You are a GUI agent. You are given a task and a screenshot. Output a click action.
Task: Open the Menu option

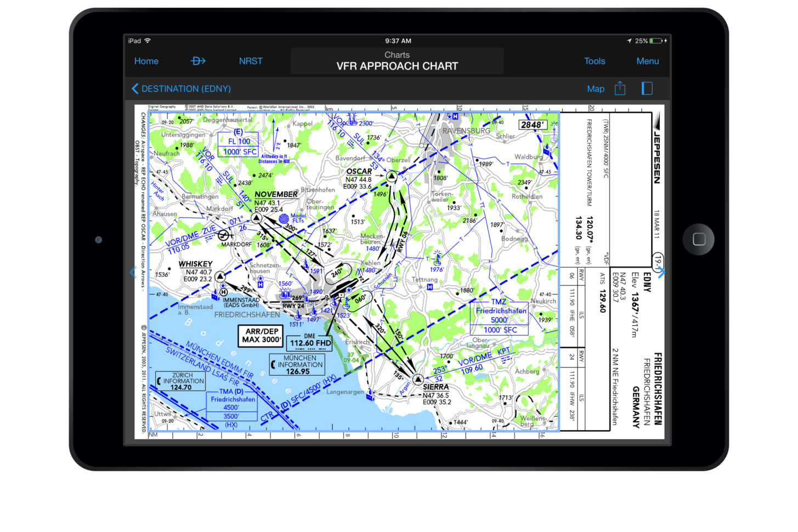(x=648, y=61)
